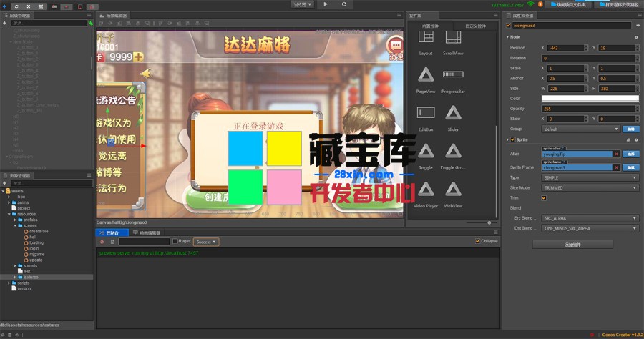Click the open app install path button
This screenshot has width=644, height=339.
pos(619,4)
